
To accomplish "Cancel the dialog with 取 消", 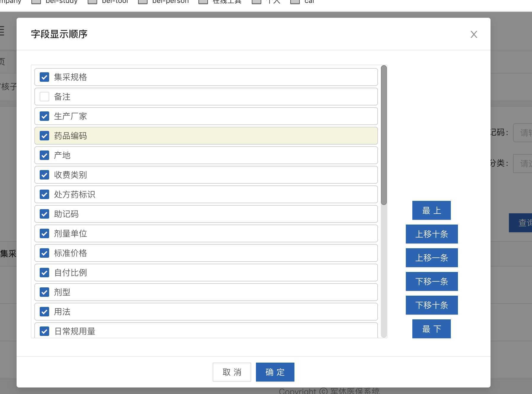I will 232,372.
